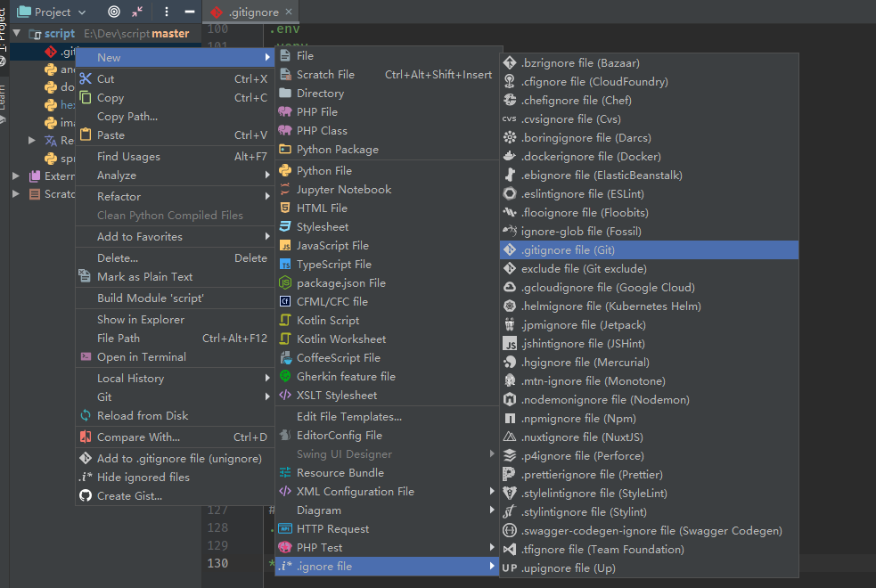The image size is (876, 588).
Task: Click the terminal icon beside Open in Terminal
Action: click(86, 357)
